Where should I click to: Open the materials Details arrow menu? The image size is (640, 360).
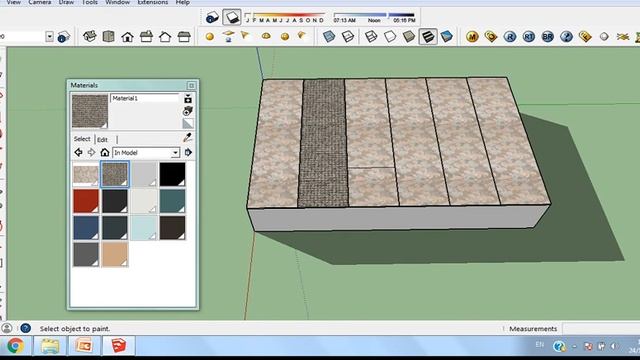[x=188, y=152]
